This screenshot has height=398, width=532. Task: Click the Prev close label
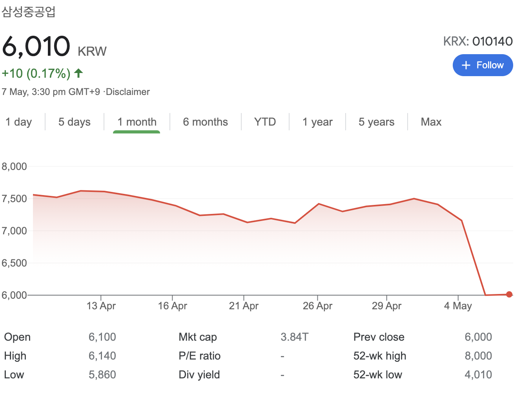pos(379,337)
